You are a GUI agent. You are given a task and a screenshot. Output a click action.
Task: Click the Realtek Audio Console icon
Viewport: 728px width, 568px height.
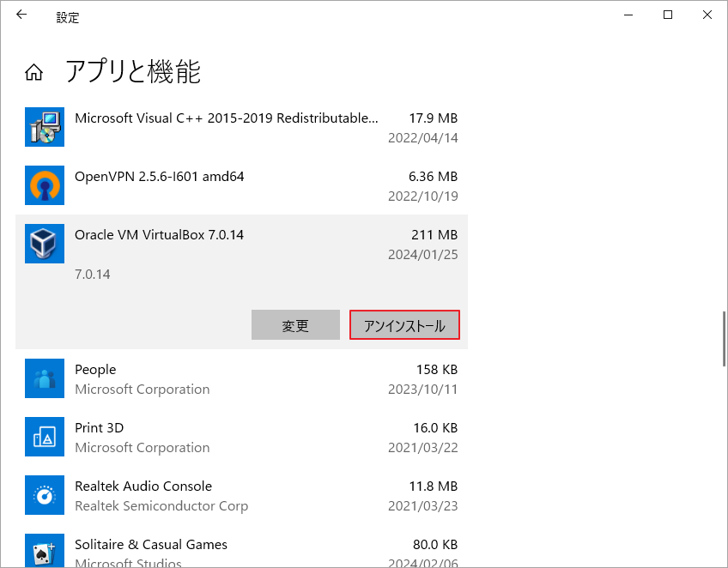click(45, 495)
